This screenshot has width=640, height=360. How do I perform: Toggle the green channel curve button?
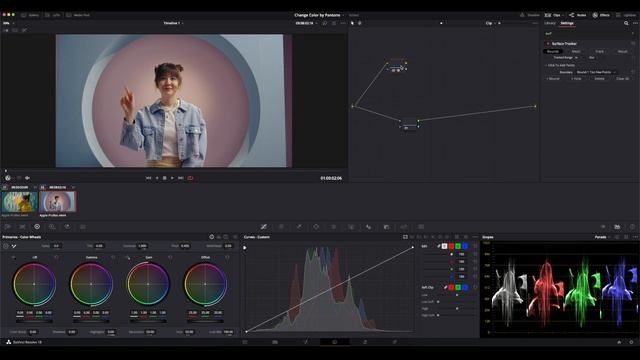click(458, 246)
